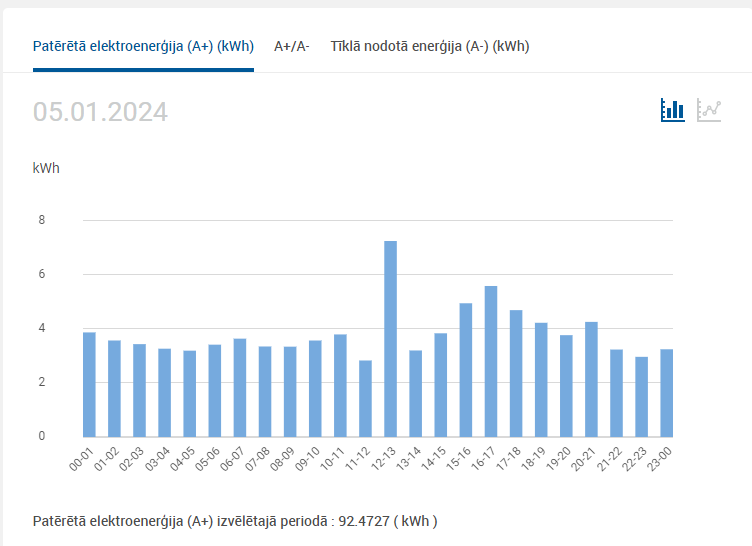Click the 06-07 axis label

click(232, 459)
